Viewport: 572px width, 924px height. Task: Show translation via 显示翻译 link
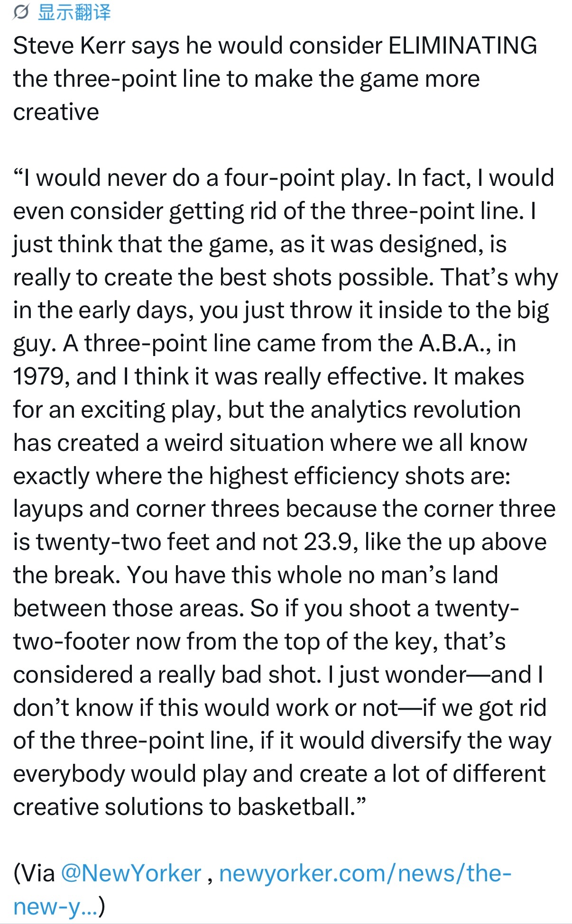pyautogui.click(x=74, y=12)
